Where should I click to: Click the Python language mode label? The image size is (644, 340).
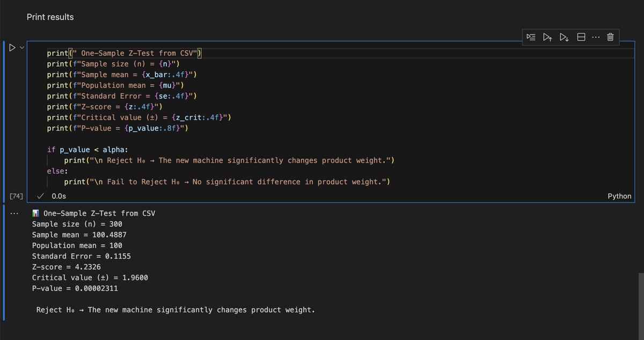pyautogui.click(x=619, y=196)
